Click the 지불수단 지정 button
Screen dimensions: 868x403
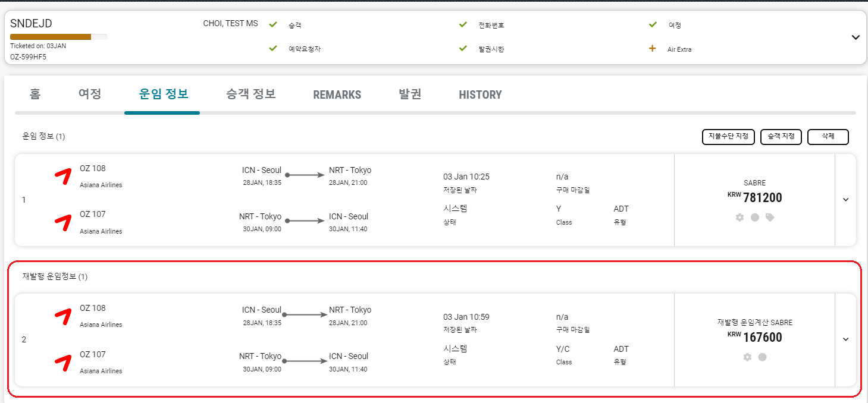[728, 137]
